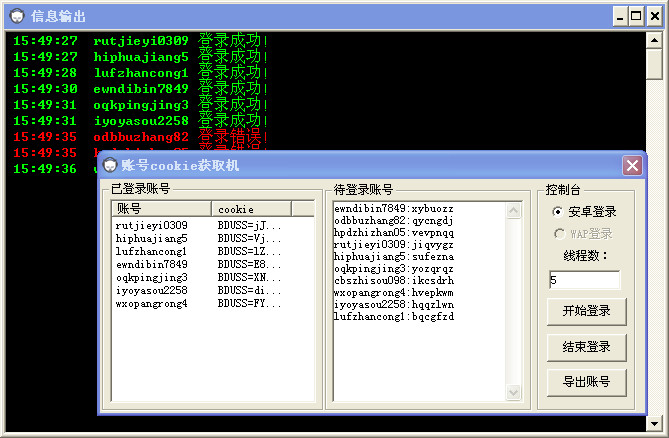Click the 信息输出 scrollbar down arrow
Viewport: 669px width, 438px height.
tap(654, 423)
